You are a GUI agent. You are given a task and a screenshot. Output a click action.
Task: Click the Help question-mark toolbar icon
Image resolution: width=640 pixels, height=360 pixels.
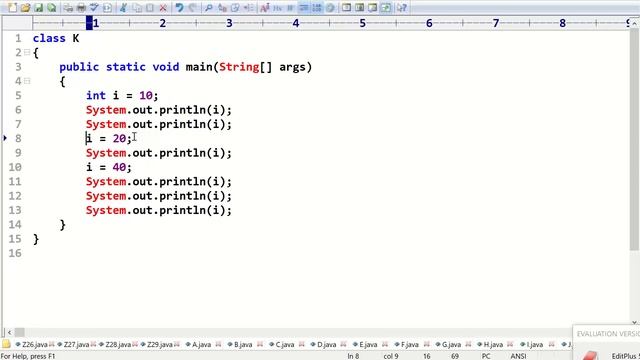point(402,7)
